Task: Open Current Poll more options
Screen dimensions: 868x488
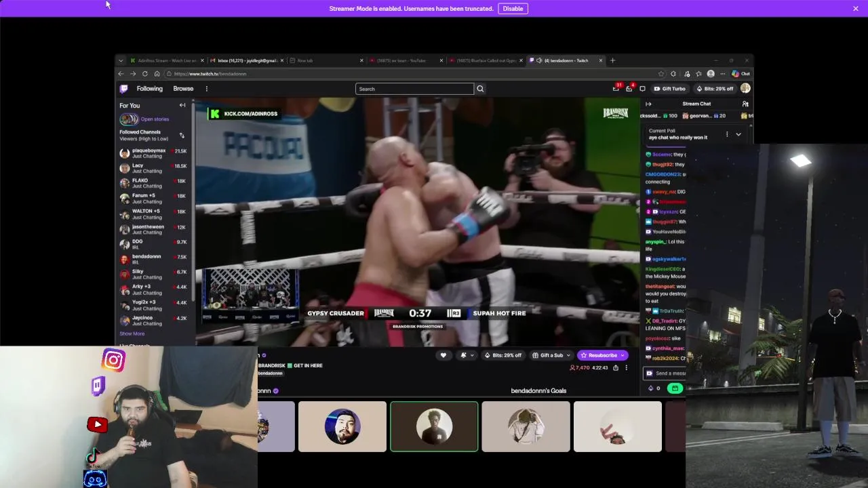Action: tap(727, 134)
